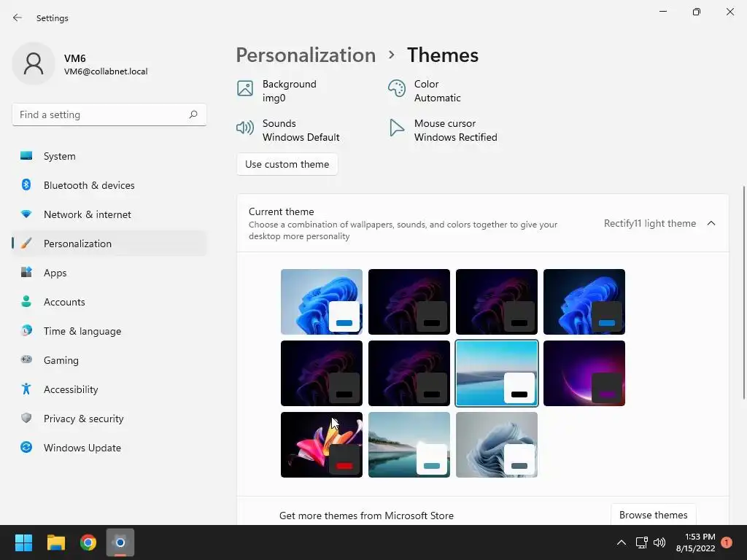Open Color Automatic settings
Image resolution: width=747 pixels, height=560 pixels.
click(424, 90)
